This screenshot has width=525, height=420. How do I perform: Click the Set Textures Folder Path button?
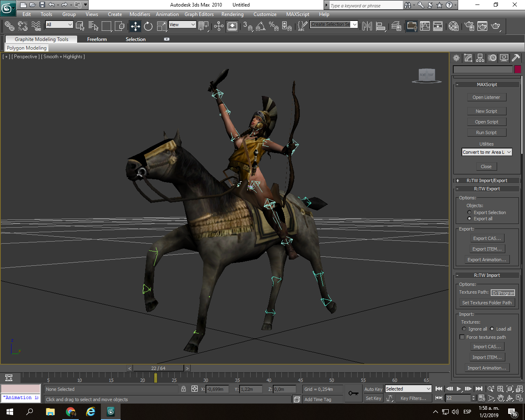[487, 303]
